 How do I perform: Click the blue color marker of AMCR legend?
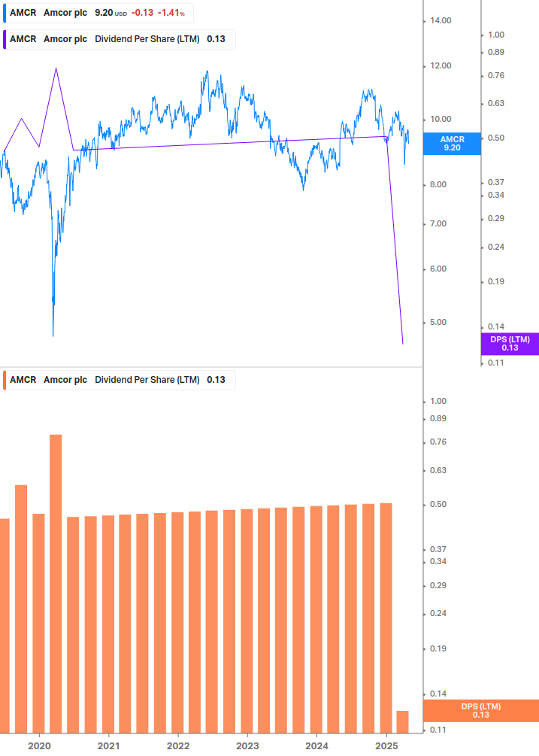(5, 13)
